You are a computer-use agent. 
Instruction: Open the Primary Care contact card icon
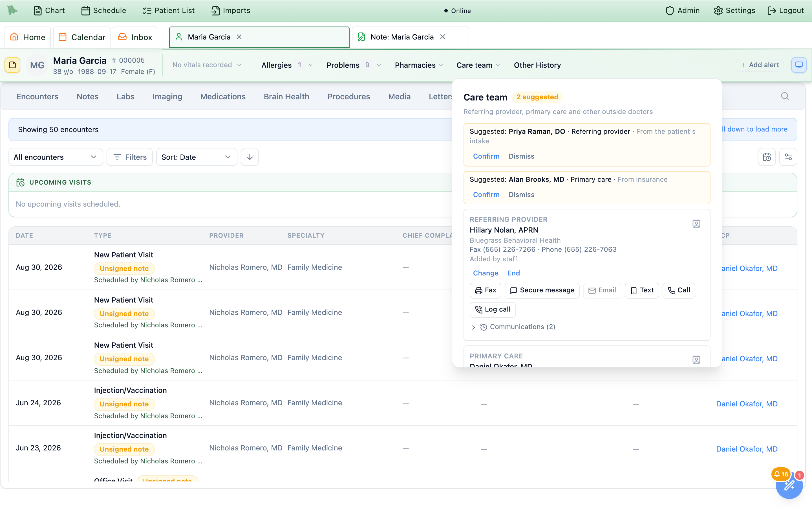tap(696, 360)
